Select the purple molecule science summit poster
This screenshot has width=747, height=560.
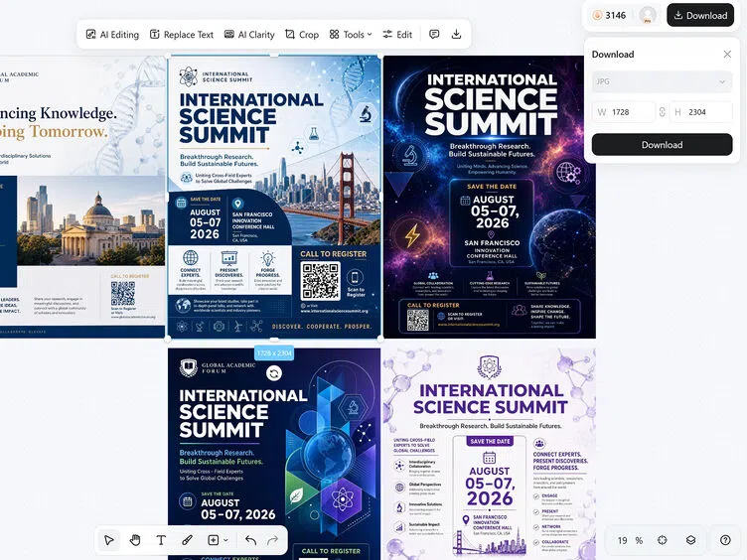[490, 454]
